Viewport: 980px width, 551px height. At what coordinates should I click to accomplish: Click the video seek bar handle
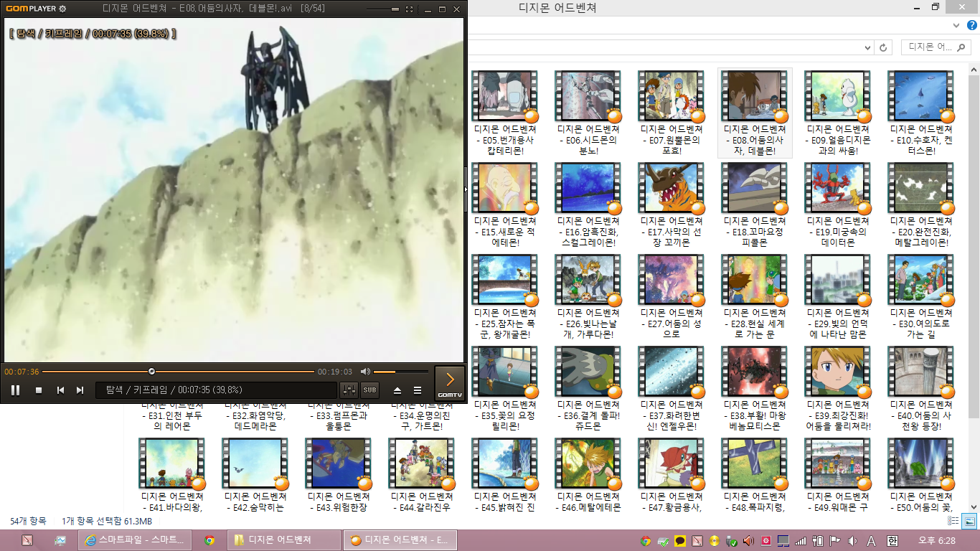pos(151,372)
